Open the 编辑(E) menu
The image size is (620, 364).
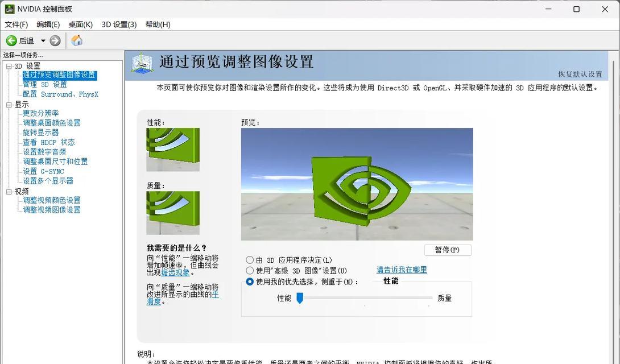[x=48, y=24]
